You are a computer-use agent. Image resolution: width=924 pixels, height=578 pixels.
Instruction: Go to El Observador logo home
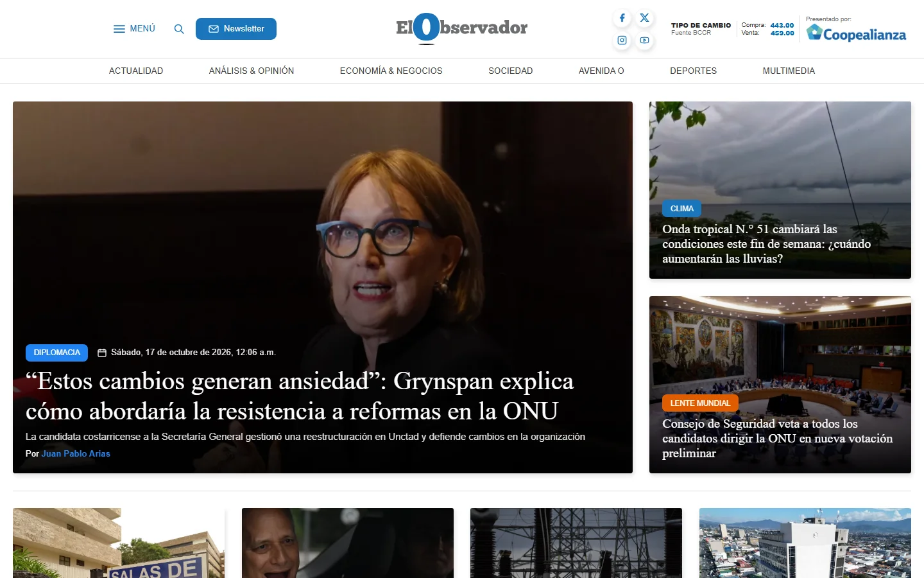tap(461, 28)
